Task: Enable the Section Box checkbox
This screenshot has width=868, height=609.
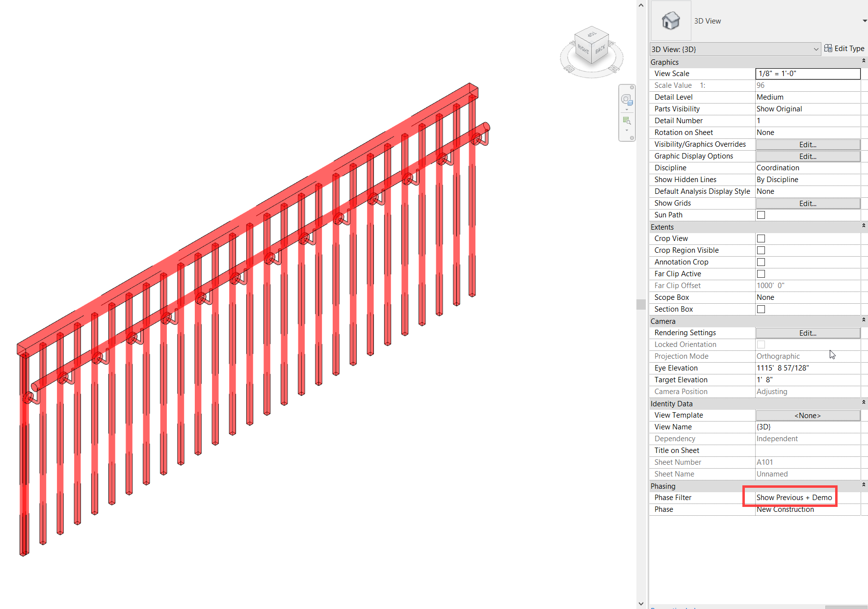Action: (761, 309)
